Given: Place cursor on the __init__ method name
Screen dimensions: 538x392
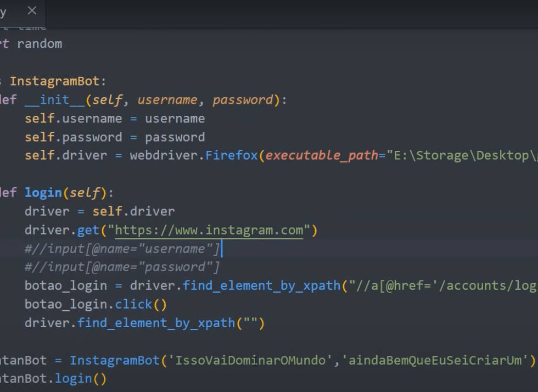Looking at the screenshot, I should pos(55,100).
